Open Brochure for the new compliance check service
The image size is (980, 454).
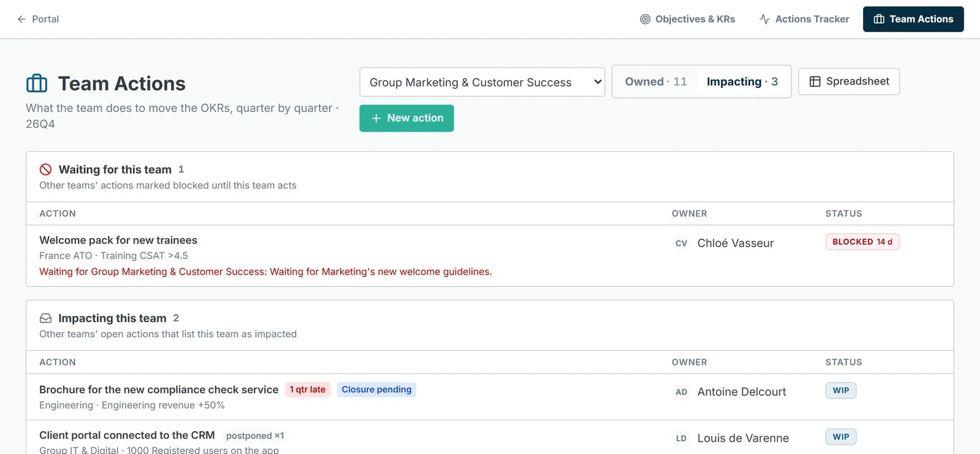point(159,389)
